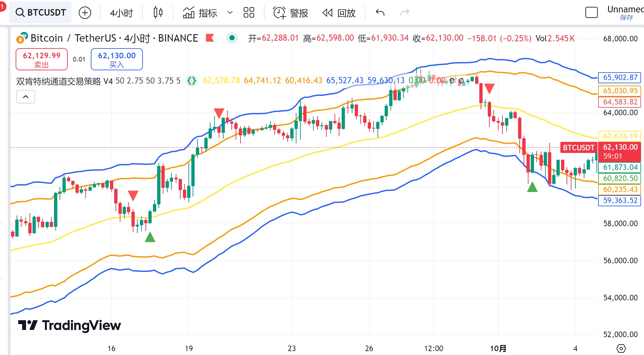
Task: Open the BTCUSDT symbol search
Action: click(x=41, y=13)
